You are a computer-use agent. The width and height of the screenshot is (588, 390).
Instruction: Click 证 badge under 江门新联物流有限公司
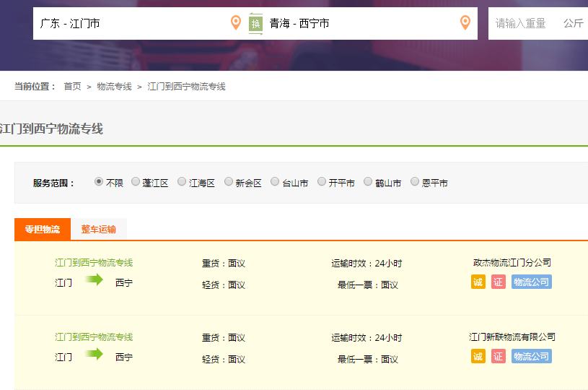click(499, 356)
